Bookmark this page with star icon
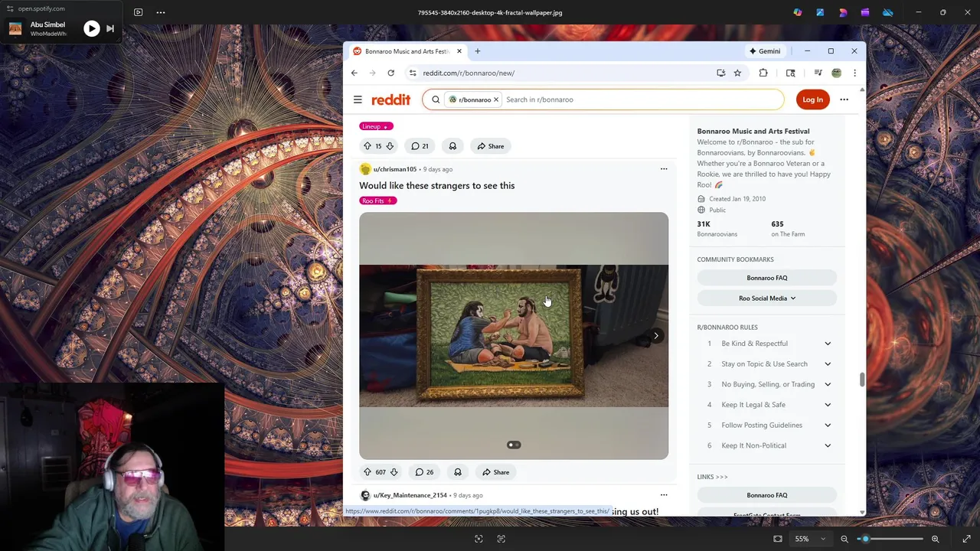This screenshot has height=551, width=980. pos(737,73)
